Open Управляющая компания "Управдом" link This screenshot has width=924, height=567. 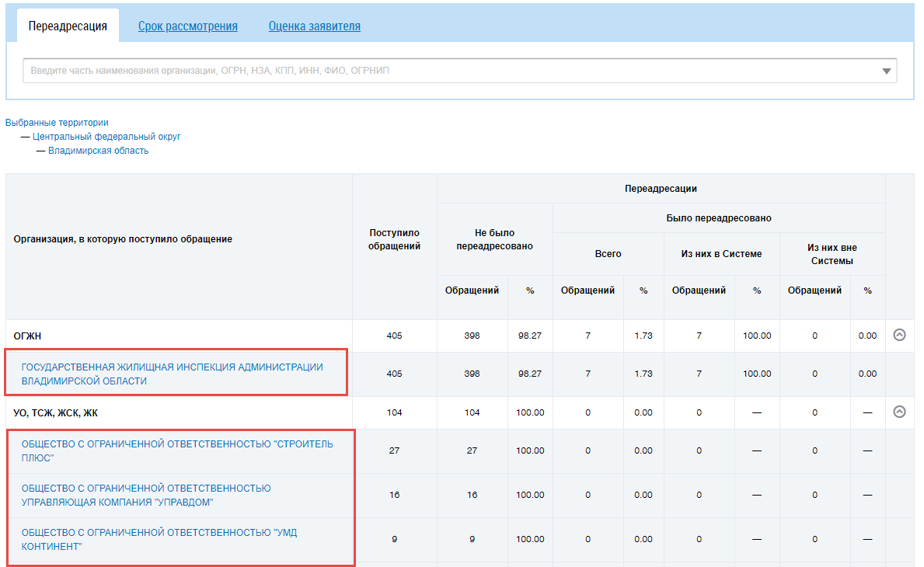point(146,495)
